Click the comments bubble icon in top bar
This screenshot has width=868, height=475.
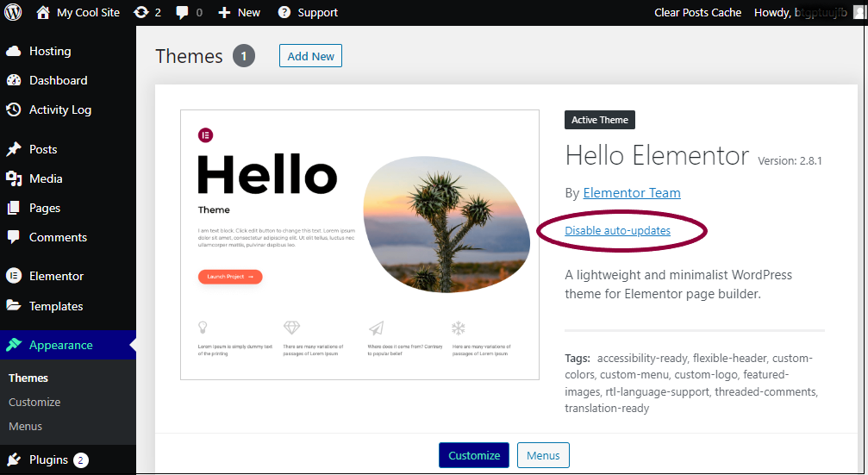(182, 12)
